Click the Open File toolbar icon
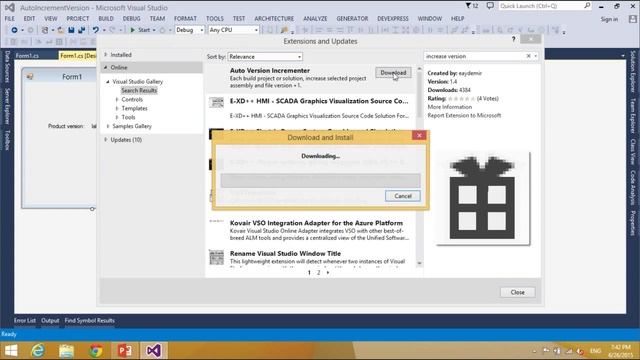Image resolution: width=640 pixels, height=360 pixels. point(60,30)
